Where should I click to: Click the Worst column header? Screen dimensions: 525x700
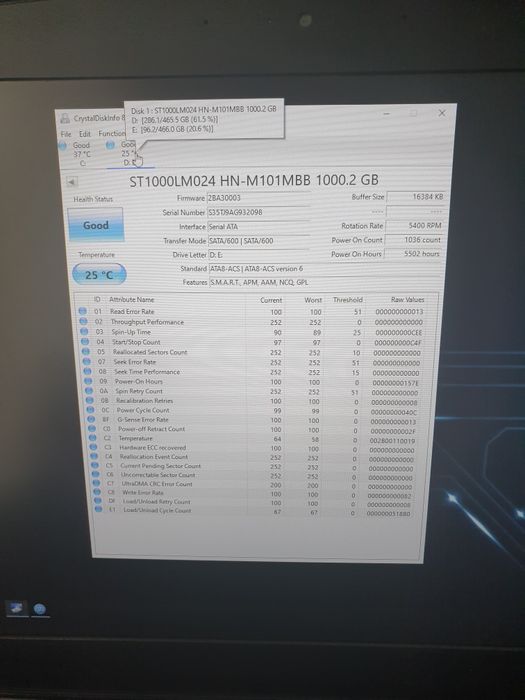click(313, 300)
